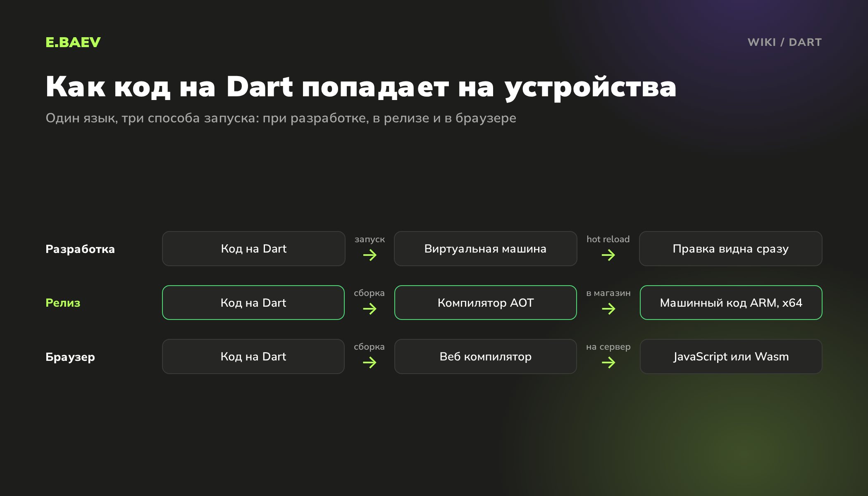Viewport: 868px width, 496px height.
Task: Select the "Веб компилятор" box
Action: 486,356
